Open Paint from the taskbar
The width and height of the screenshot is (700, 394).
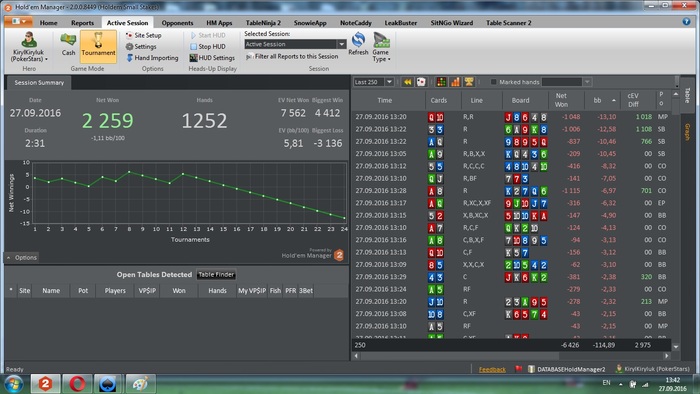(140, 384)
